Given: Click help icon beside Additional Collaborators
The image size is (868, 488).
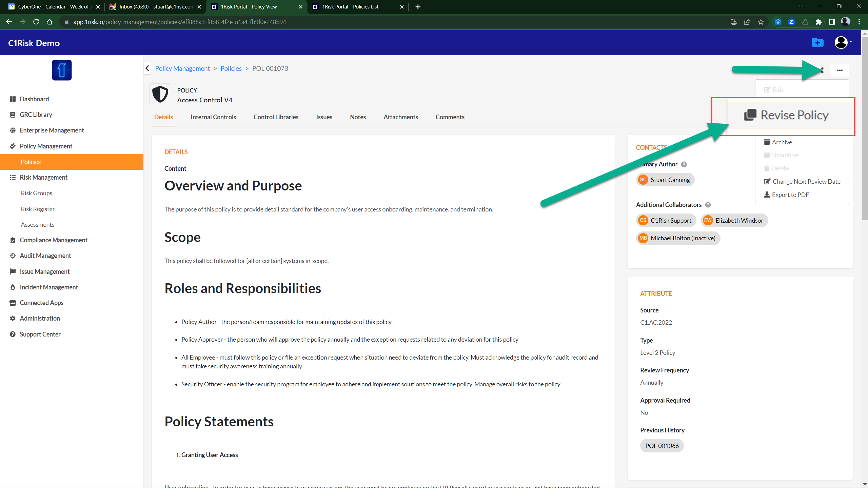Looking at the screenshot, I should click(x=708, y=205).
